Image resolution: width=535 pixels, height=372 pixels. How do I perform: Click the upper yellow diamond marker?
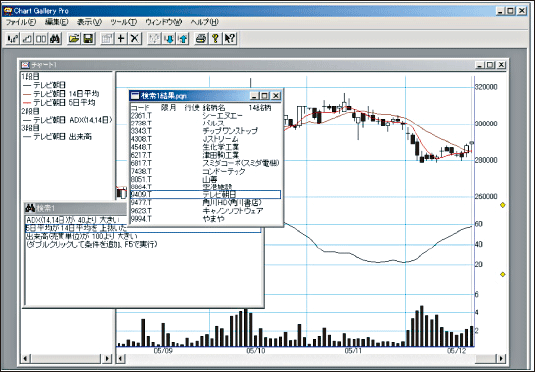503,205
